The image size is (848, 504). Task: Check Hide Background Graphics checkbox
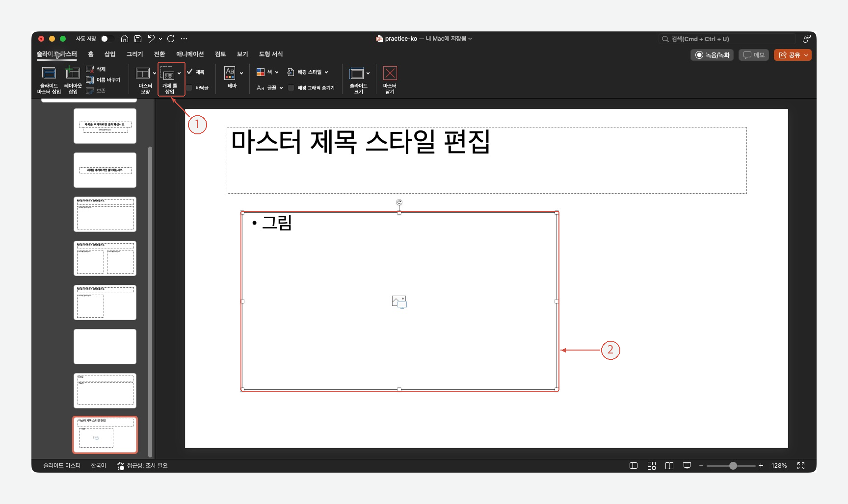coord(291,88)
